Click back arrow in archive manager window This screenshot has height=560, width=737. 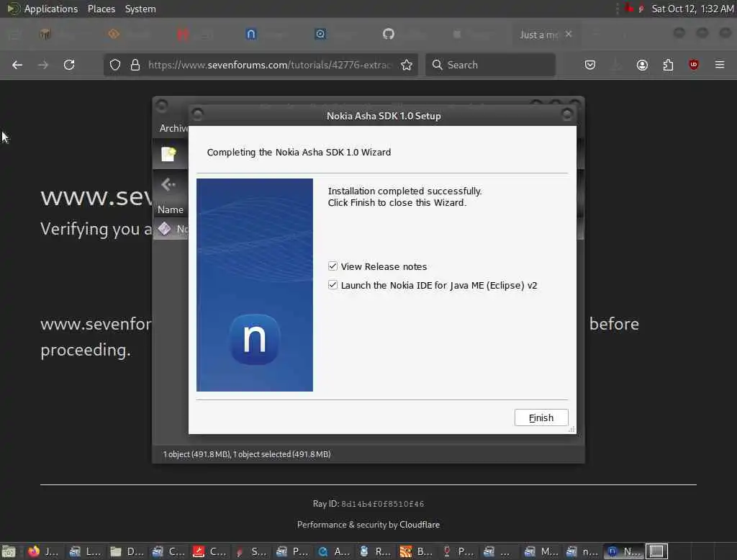click(x=168, y=184)
